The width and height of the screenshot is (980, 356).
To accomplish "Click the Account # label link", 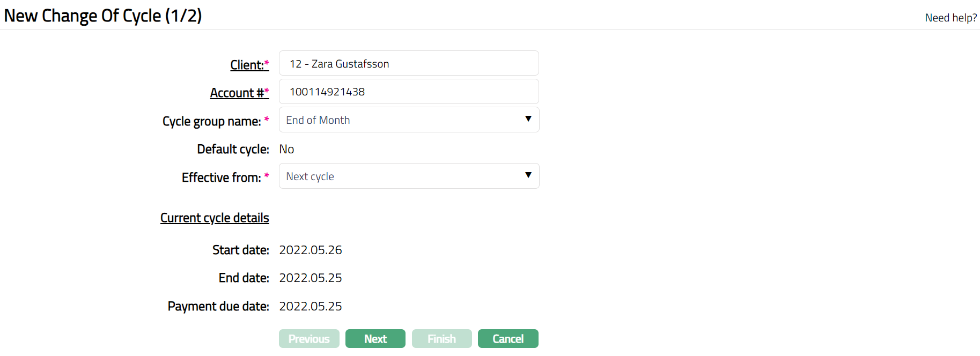I will tap(237, 93).
